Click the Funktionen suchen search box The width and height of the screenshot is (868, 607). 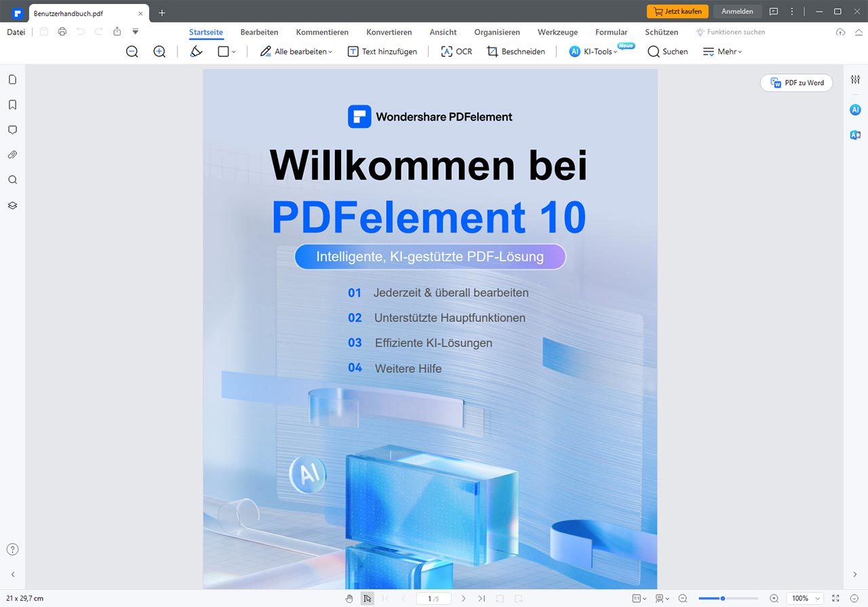730,32
